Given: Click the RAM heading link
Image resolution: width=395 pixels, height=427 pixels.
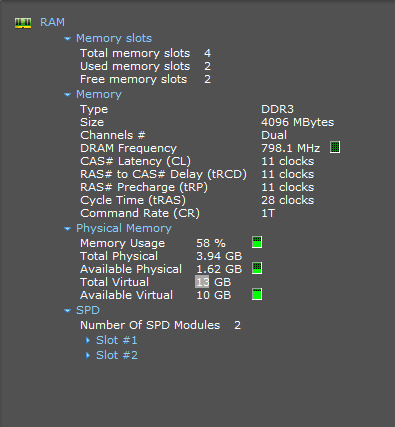Looking at the screenshot, I should coord(52,22).
